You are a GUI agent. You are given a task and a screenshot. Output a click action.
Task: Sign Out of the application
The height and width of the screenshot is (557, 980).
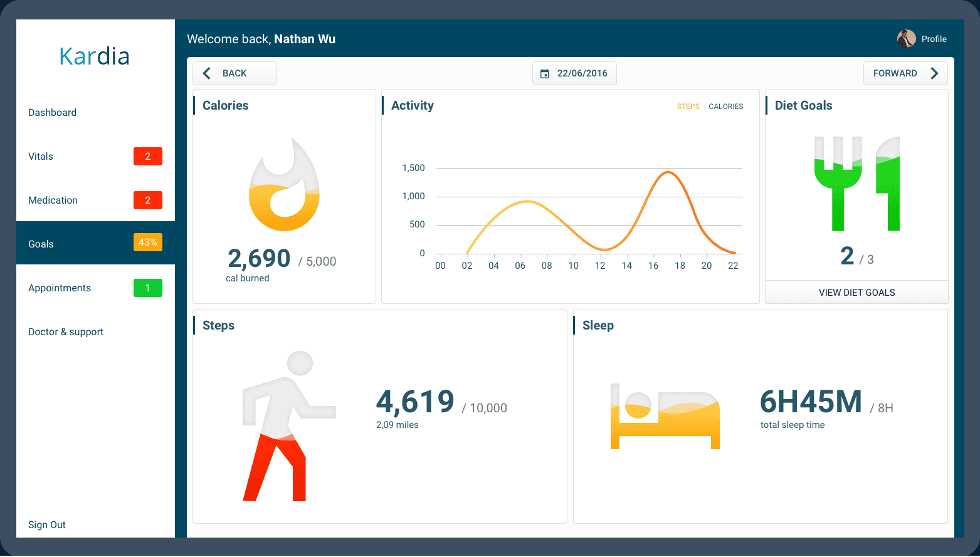click(x=46, y=524)
